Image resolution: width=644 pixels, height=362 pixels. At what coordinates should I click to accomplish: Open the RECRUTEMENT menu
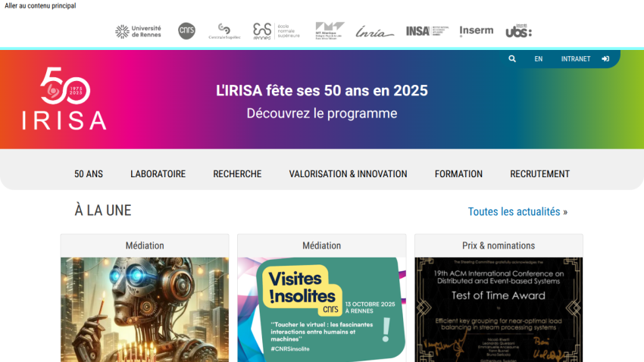(539, 174)
